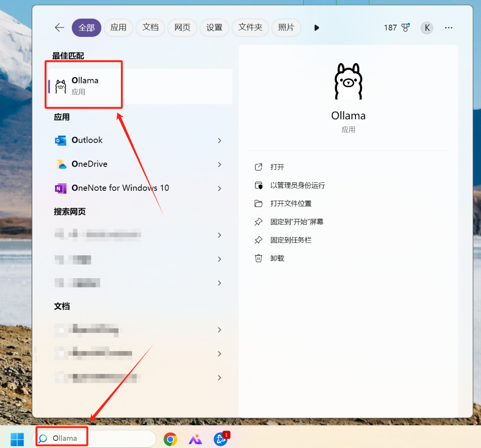Screen dimensions: 481x448
Task: Expand the second document result chevron
Action: click(x=219, y=354)
